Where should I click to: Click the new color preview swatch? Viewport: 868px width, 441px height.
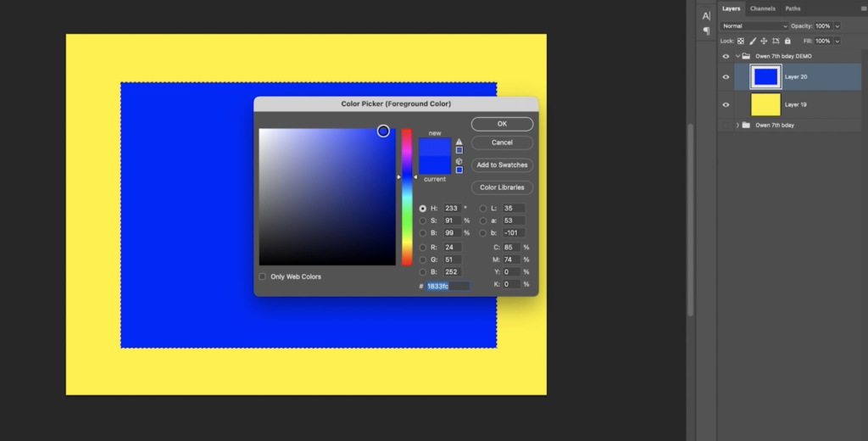(x=435, y=147)
